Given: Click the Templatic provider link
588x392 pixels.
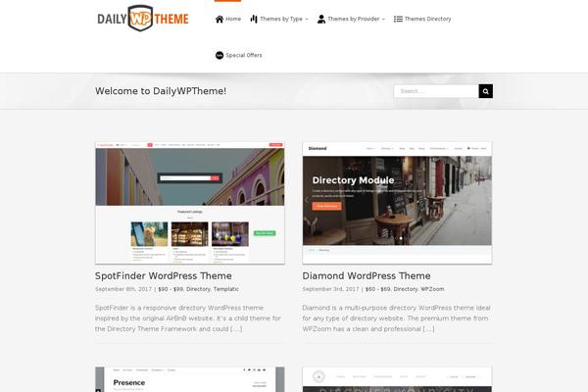Looking at the screenshot, I should (x=226, y=289).
